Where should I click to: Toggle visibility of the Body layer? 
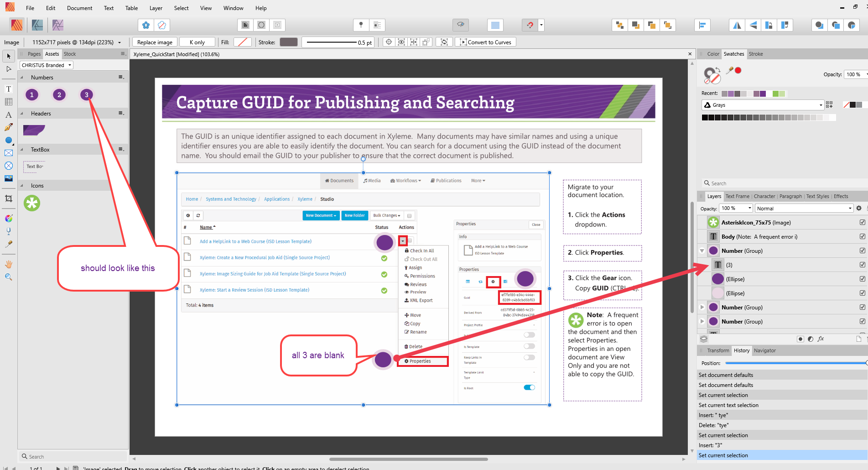pos(863,236)
